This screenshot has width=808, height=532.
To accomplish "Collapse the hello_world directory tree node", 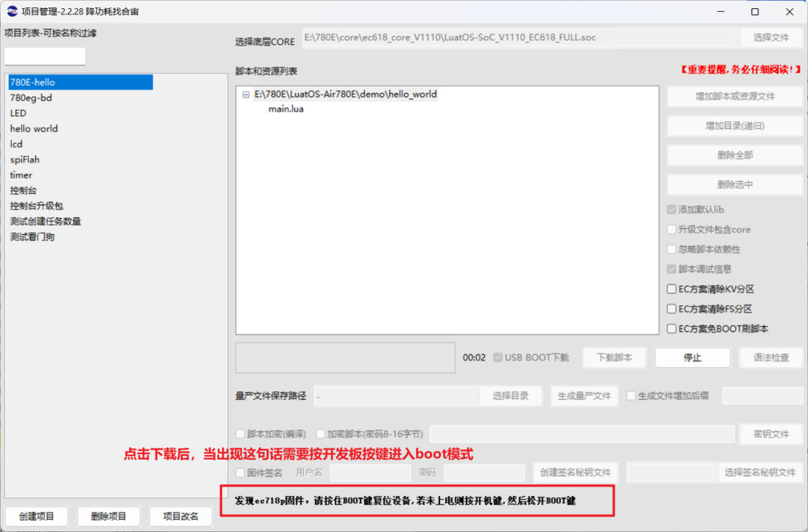I will pos(246,95).
